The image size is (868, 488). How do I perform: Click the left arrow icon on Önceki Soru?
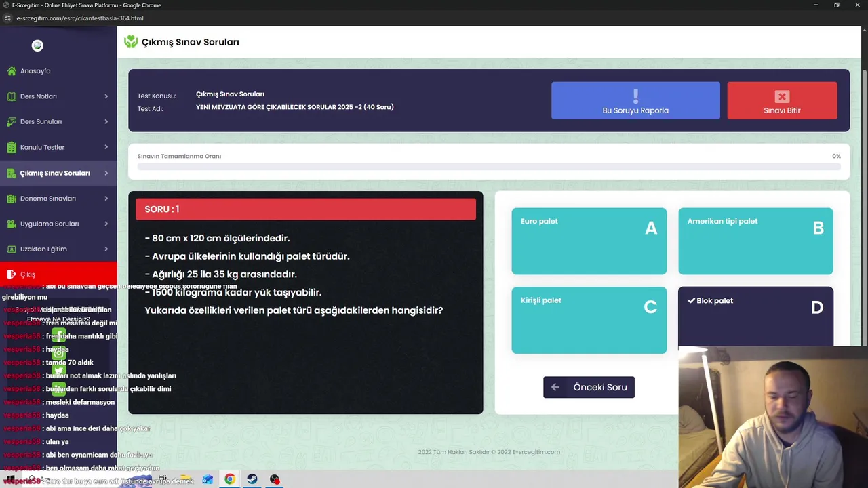tap(555, 387)
